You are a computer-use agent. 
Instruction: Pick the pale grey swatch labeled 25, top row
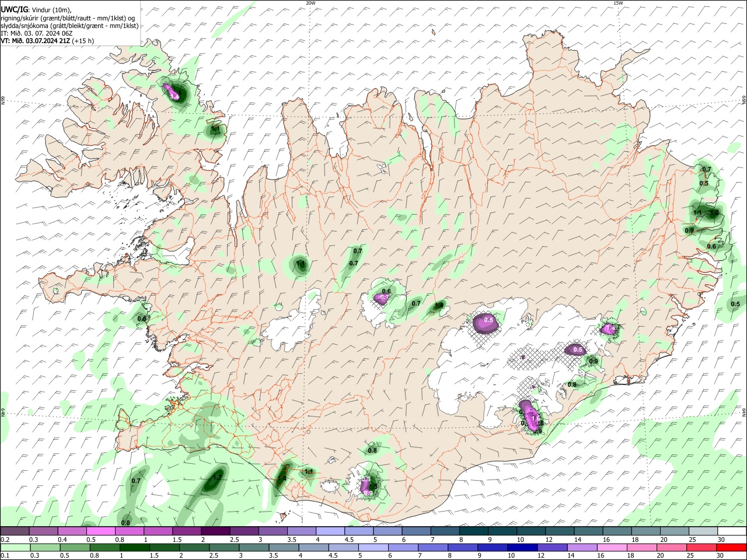pyautogui.click(x=703, y=531)
